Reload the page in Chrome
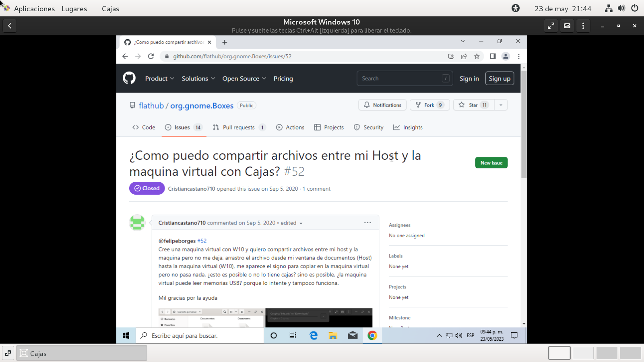644x362 pixels. pos(151,56)
